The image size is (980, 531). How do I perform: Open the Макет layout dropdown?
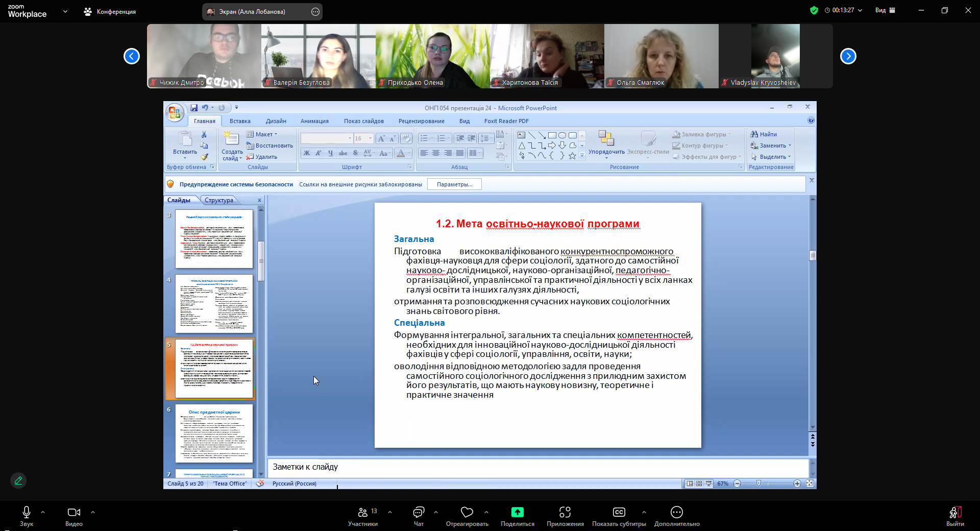tap(262, 134)
